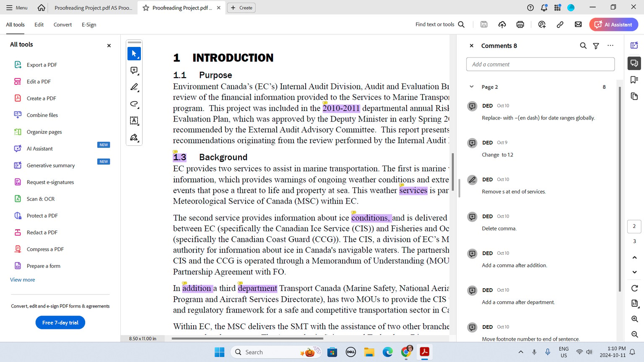Open File Explorer from taskbar

[369, 352]
